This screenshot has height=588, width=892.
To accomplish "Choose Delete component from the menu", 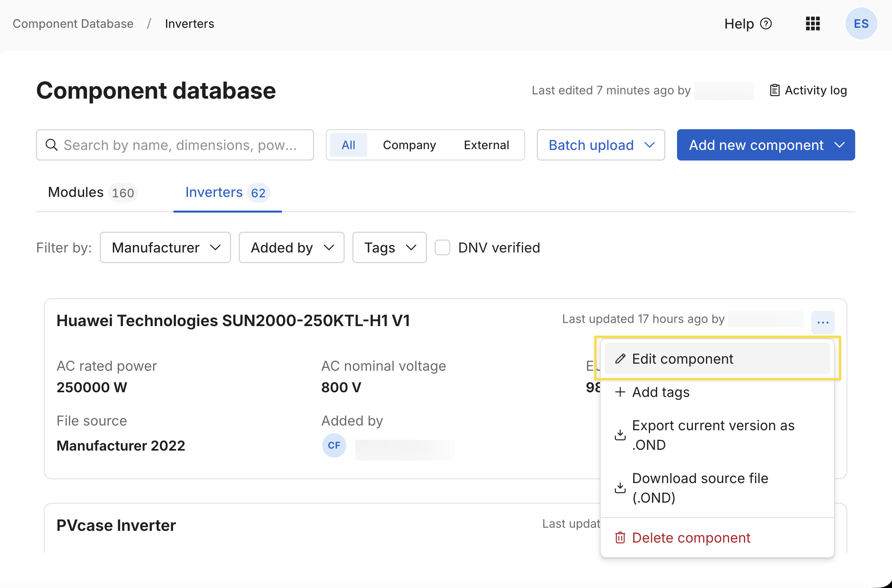I will coord(717,537).
